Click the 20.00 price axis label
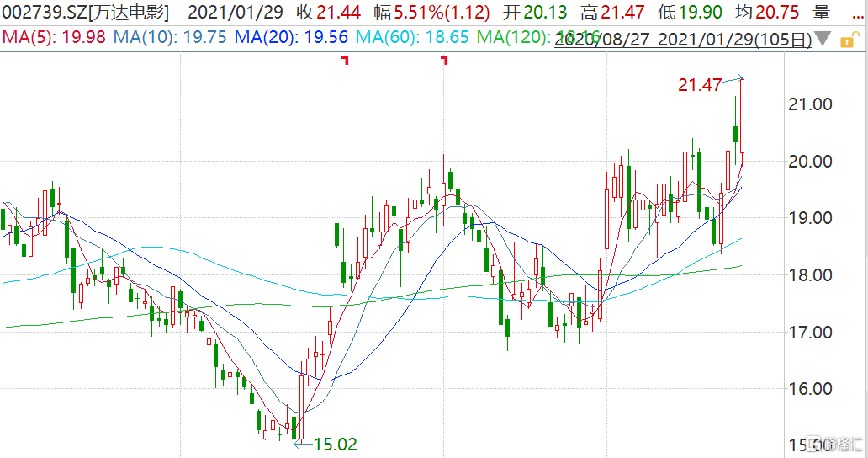The width and height of the screenshot is (868, 458). coord(810,161)
